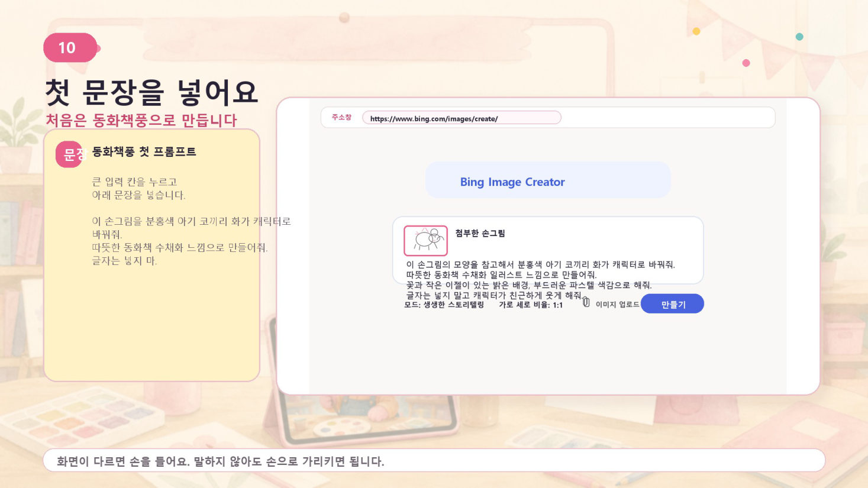Image resolution: width=868 pixels, height=488 pixels.
Task: Click the paperclip attachment icon
Action: point(586,302)
